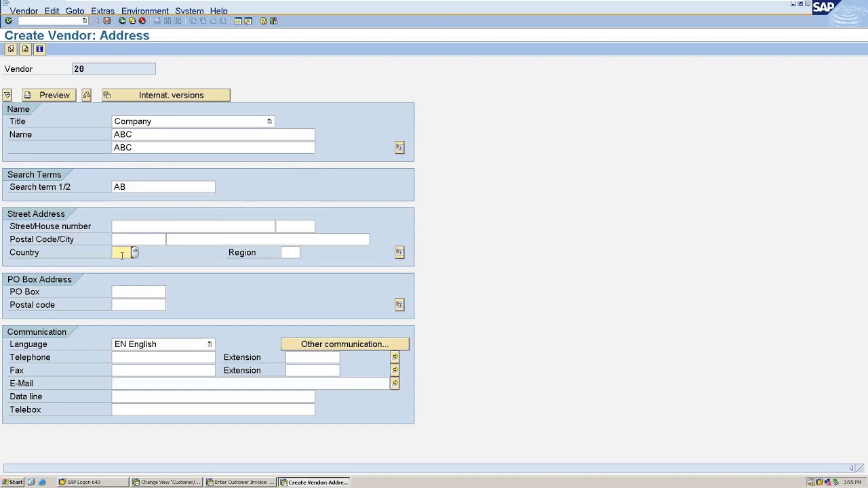This screenshot has height=488, width=868.
Task: Open the Goto menu
Action: [x=75, y=11]
